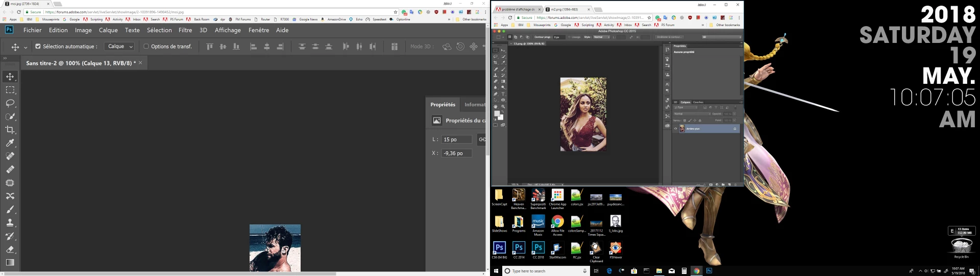Viewport: 980px width, 276px height.
Task: Select the Crop tool
Action: pyautogui.click(x=10, y=130)
